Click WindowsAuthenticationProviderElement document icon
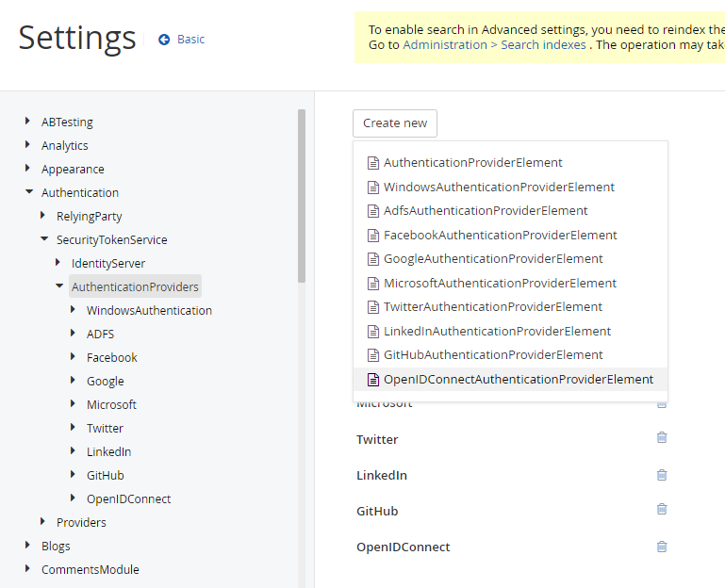The width and height of the screenshot is (725, 588). click(x=372, y=188)
